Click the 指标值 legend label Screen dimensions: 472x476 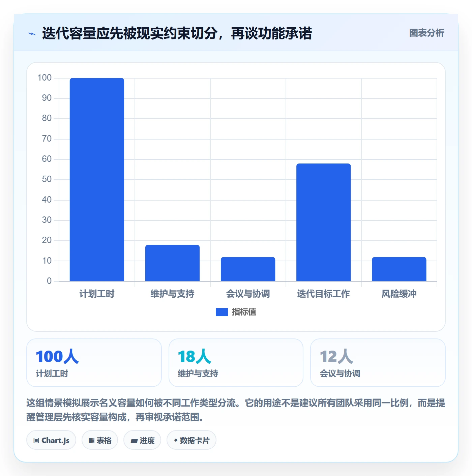click(x=244, y=312)
